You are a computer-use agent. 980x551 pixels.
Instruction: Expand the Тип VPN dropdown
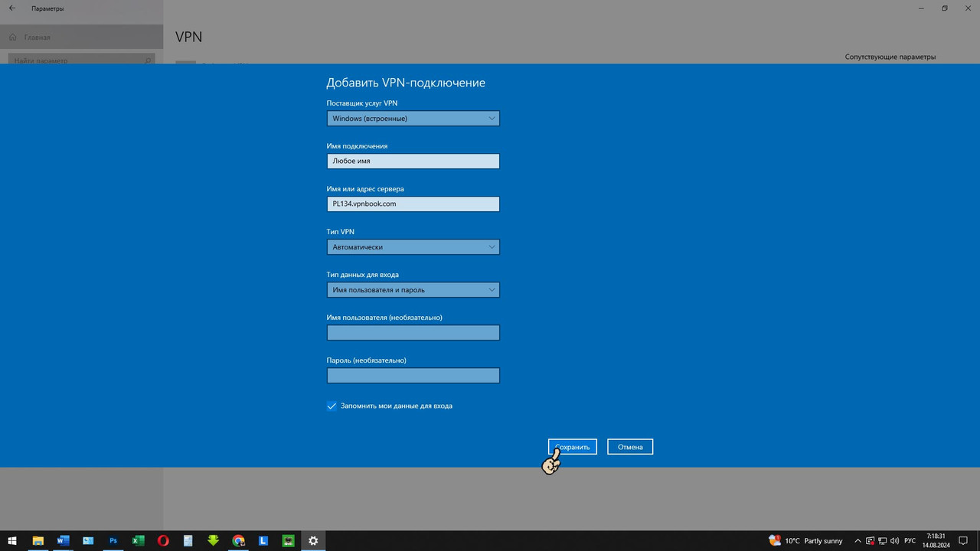[x=413, y=246]
